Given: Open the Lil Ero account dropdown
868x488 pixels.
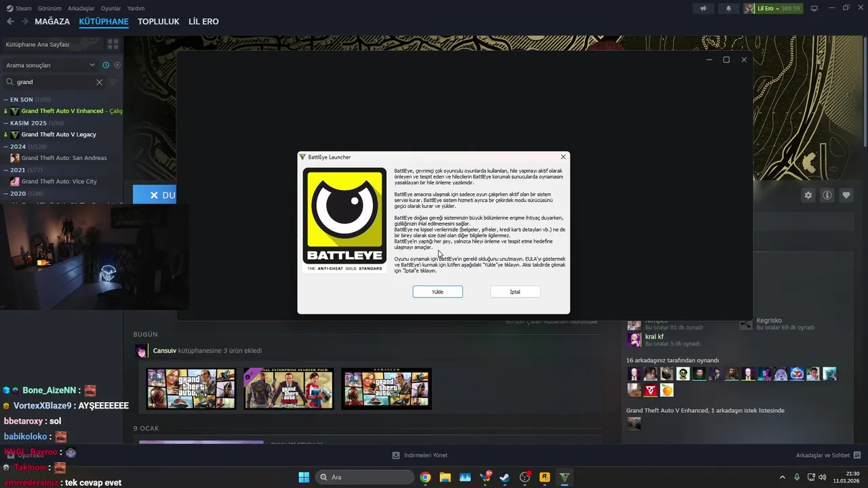Looking at the screenshot, I should tap(773, 8).
